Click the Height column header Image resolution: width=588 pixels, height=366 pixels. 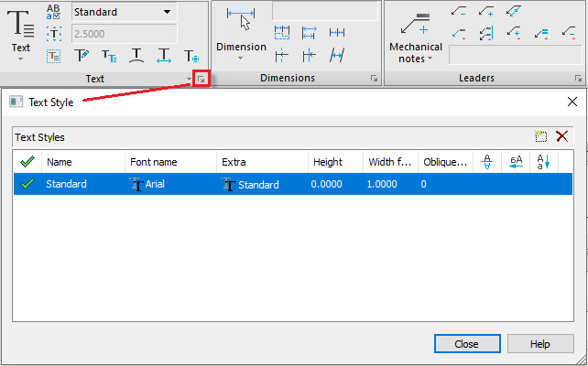pos(335,162)
